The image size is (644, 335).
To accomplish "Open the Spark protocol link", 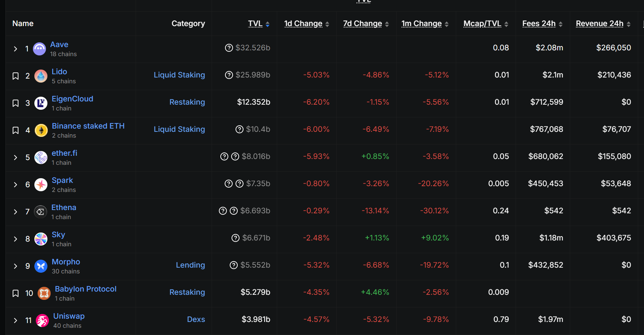I will (62, 180).
